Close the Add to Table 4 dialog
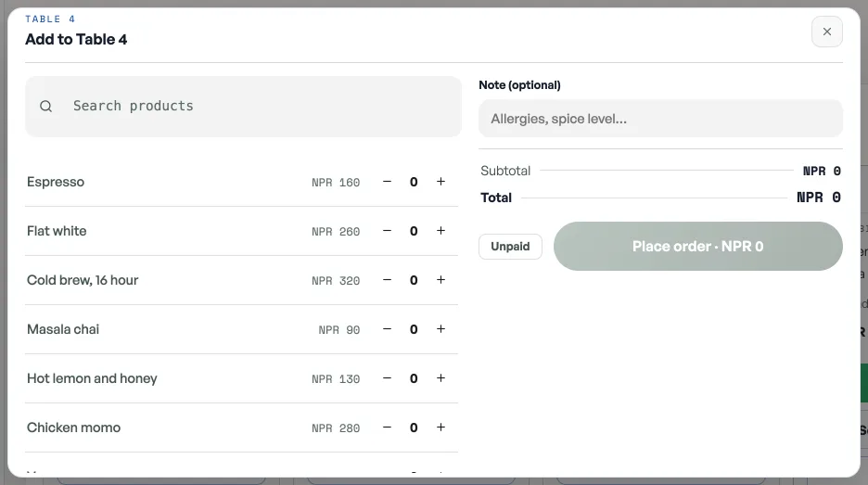This screenshot has height=485, width=868. tap(826, 32)
